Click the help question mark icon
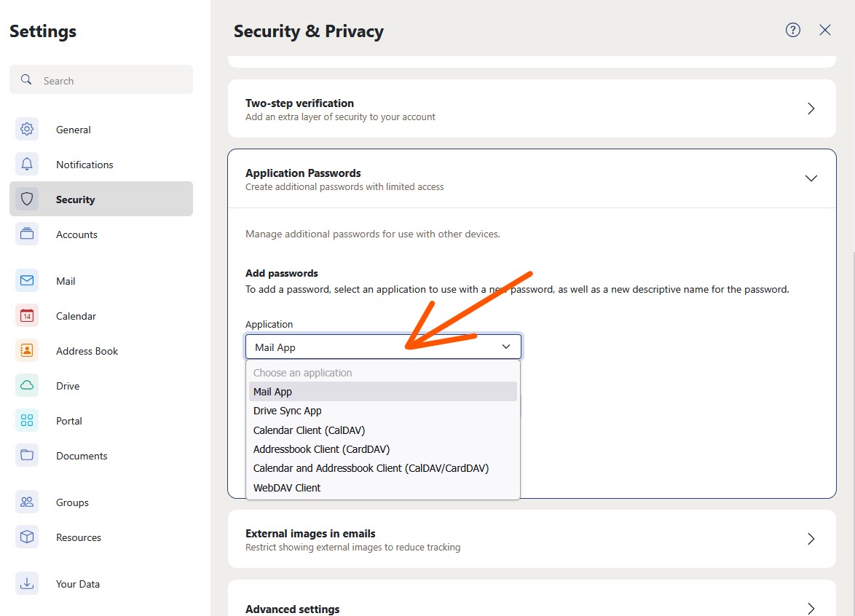Screen dimensions: 855x616 [792, 31]
